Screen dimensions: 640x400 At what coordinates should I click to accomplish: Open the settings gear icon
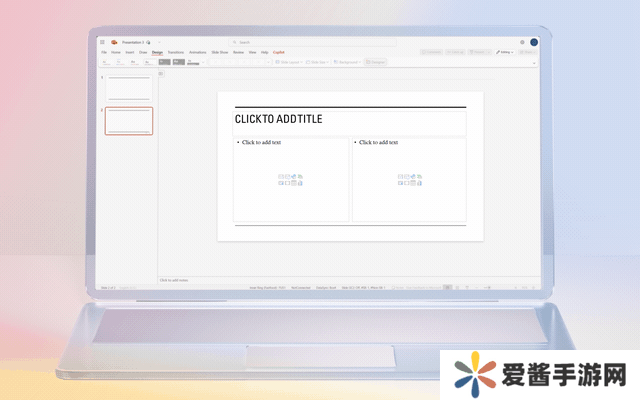tap(521, 42)
